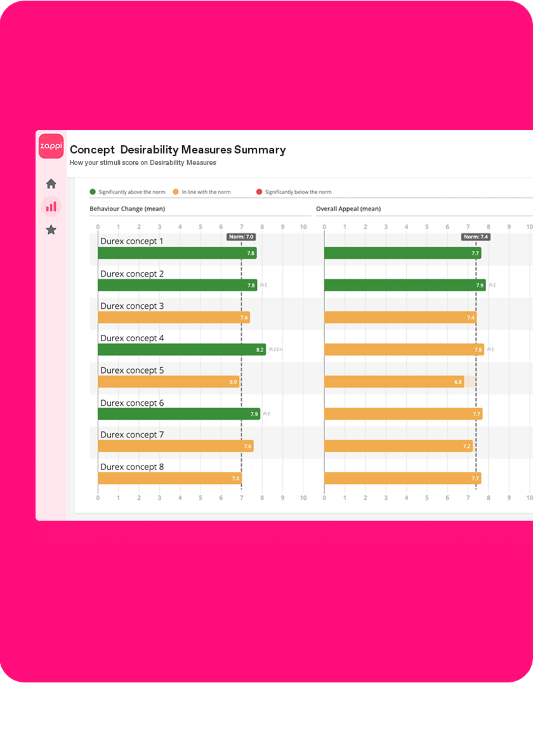Select concept 6 Overall Appeal orange bar (7.7)
The width and height of the screenshot is (533, 756).
[x=403, y=414]
